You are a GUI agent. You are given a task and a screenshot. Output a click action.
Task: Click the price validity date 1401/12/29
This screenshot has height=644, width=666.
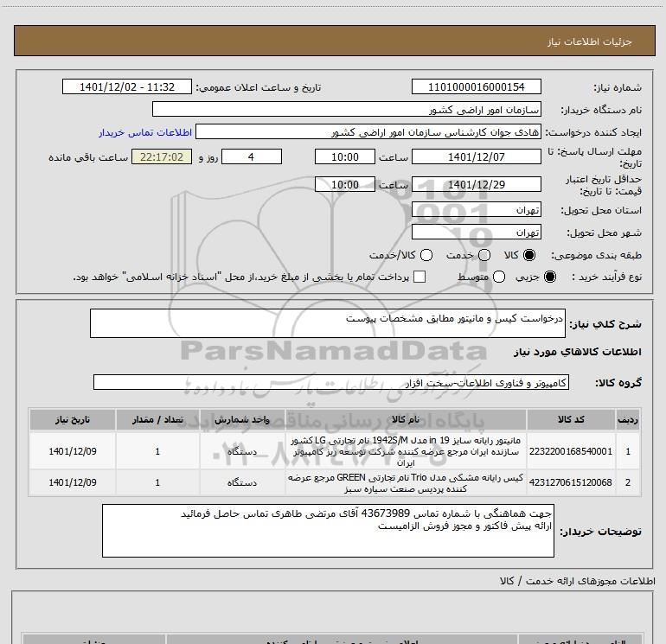click(476, 184)
